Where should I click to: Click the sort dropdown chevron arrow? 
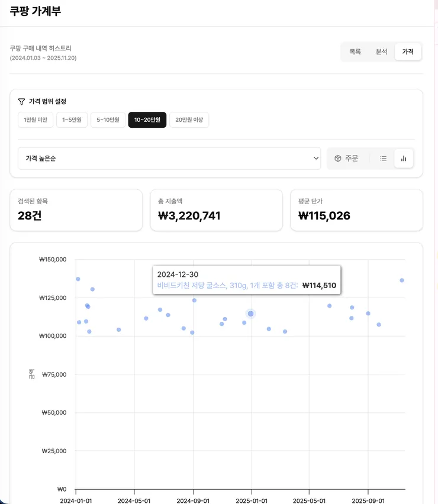point(316,159)
